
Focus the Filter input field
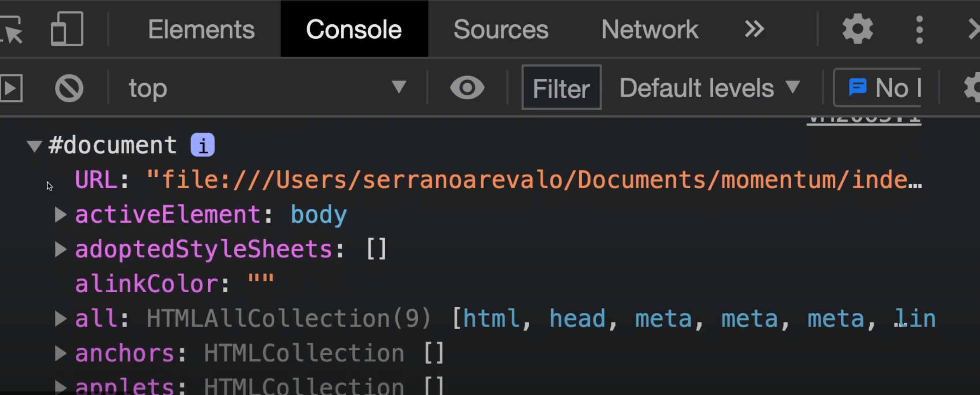click(561, 88)
